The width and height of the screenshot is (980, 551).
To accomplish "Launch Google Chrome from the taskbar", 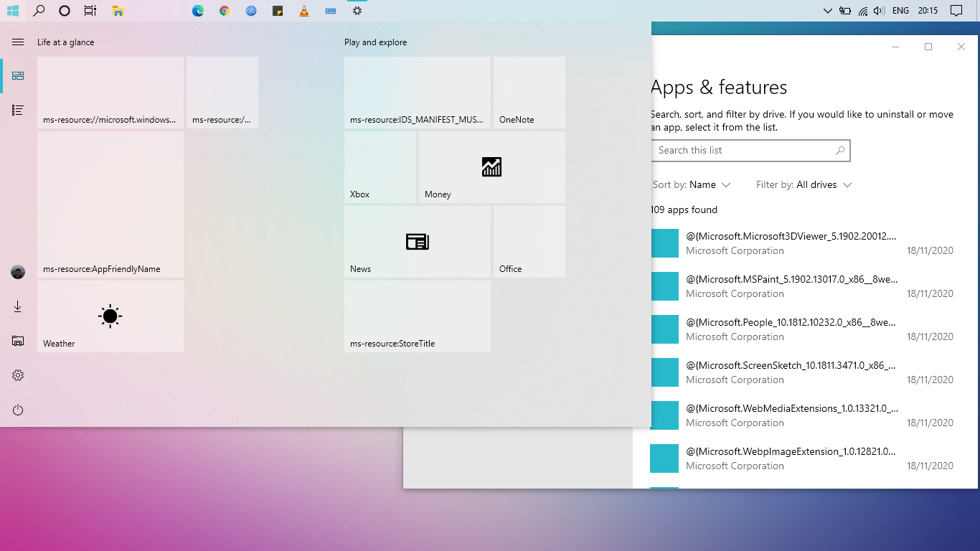I will pos(225,11).
